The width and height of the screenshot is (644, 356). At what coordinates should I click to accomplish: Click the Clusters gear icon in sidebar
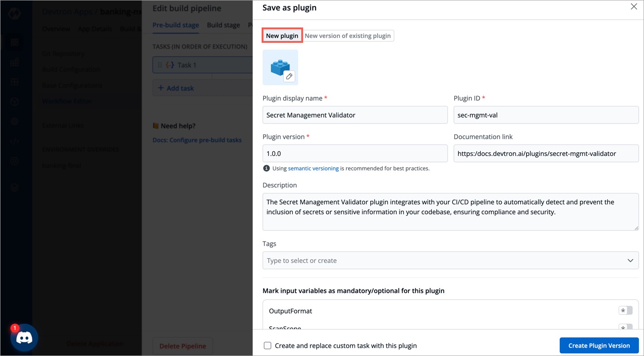(x=14, y=122)
